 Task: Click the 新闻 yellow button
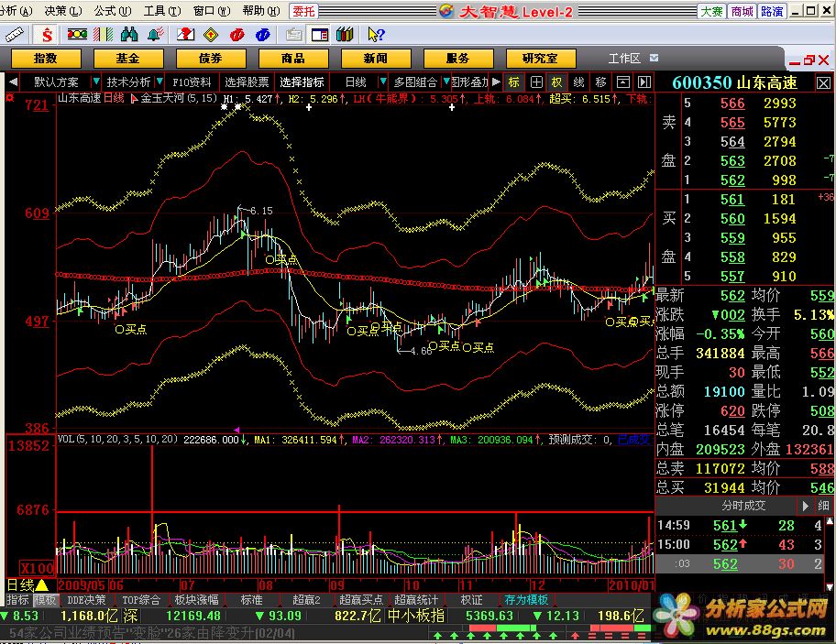click(376, 58)
